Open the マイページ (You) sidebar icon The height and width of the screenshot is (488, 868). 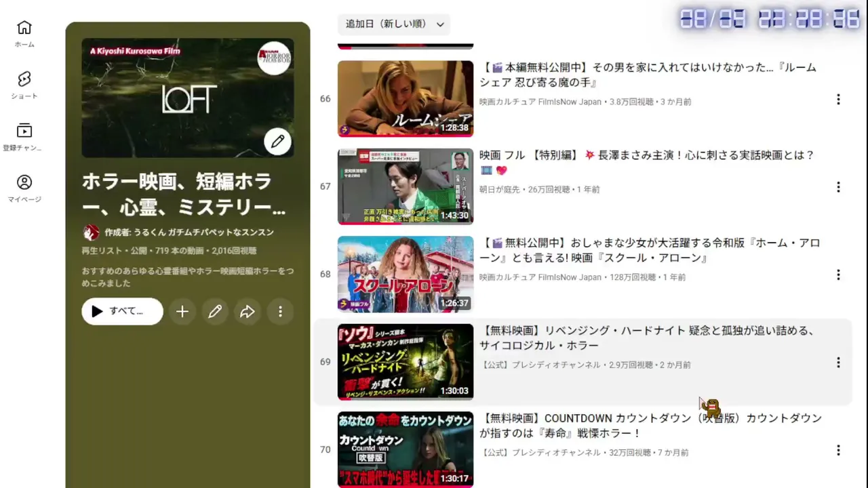(24, 188)
